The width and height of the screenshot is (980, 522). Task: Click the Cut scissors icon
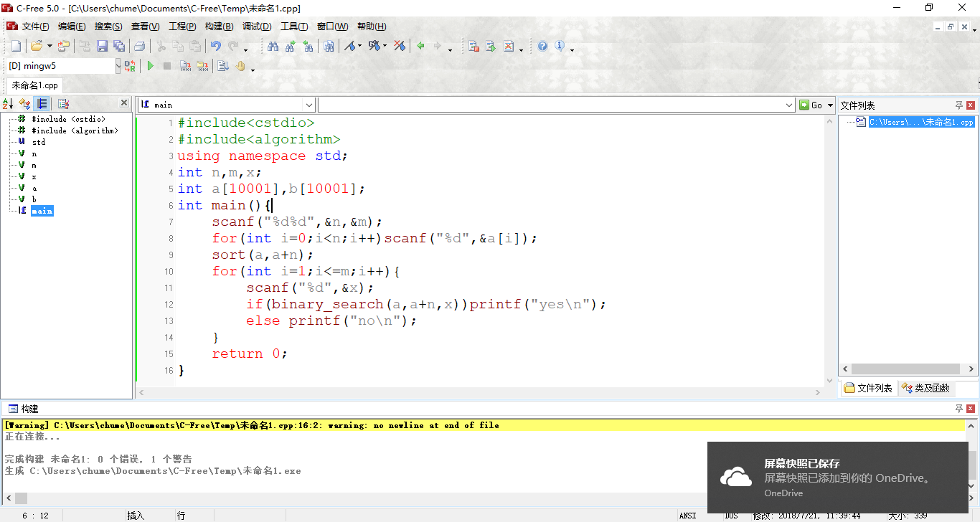[x=161, y=46]
